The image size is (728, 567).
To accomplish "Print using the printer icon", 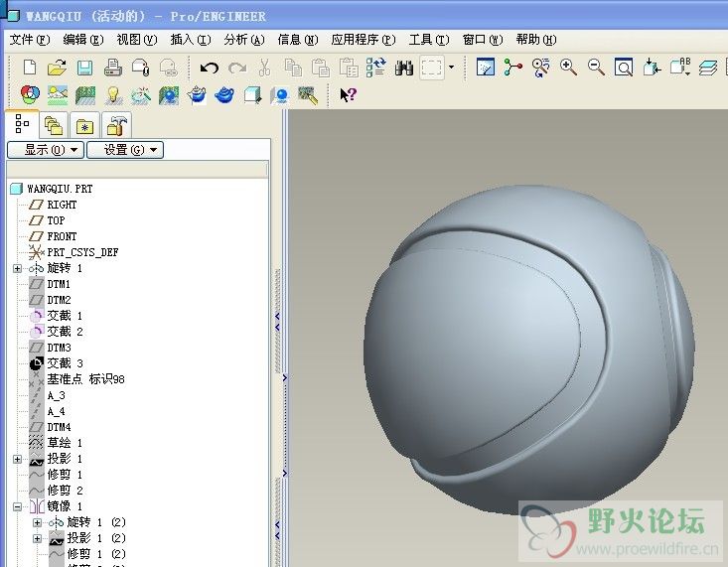I will click(112, 68).
